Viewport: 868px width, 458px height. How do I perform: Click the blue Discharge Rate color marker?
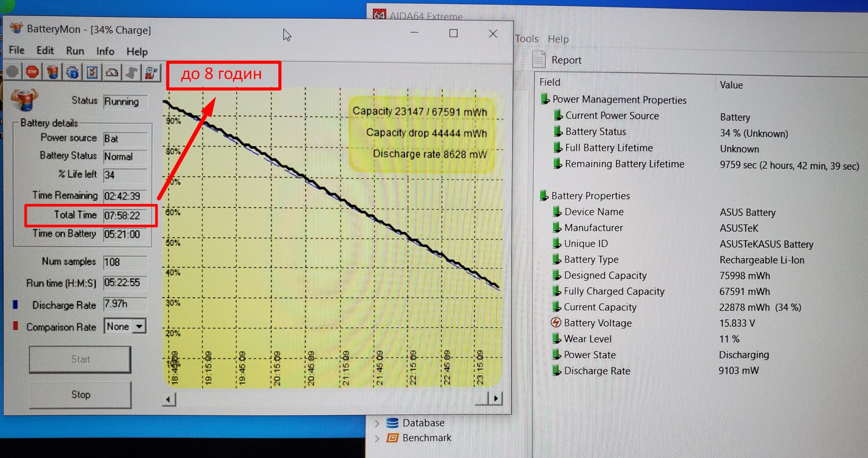pos(15,305)
